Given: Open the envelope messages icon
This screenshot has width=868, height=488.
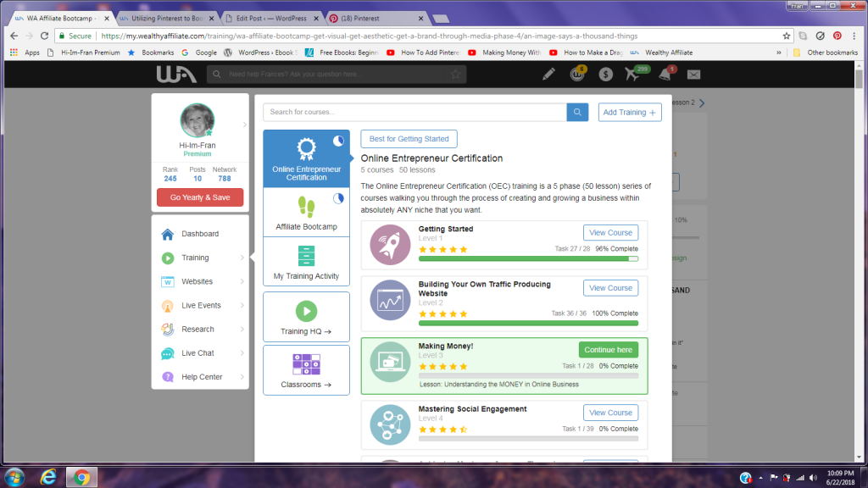Looking at the screenshot, I should point(693,75).
